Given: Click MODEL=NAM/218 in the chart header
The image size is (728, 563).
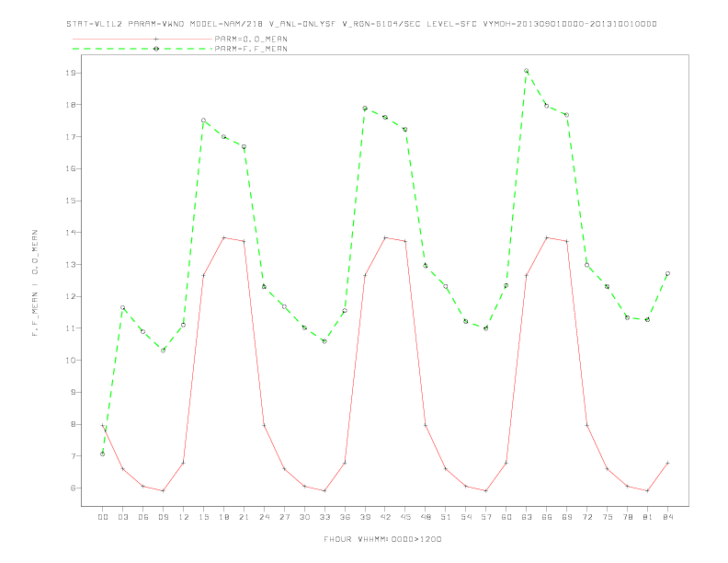Looking at the screenshot, I should click(226, 24).
